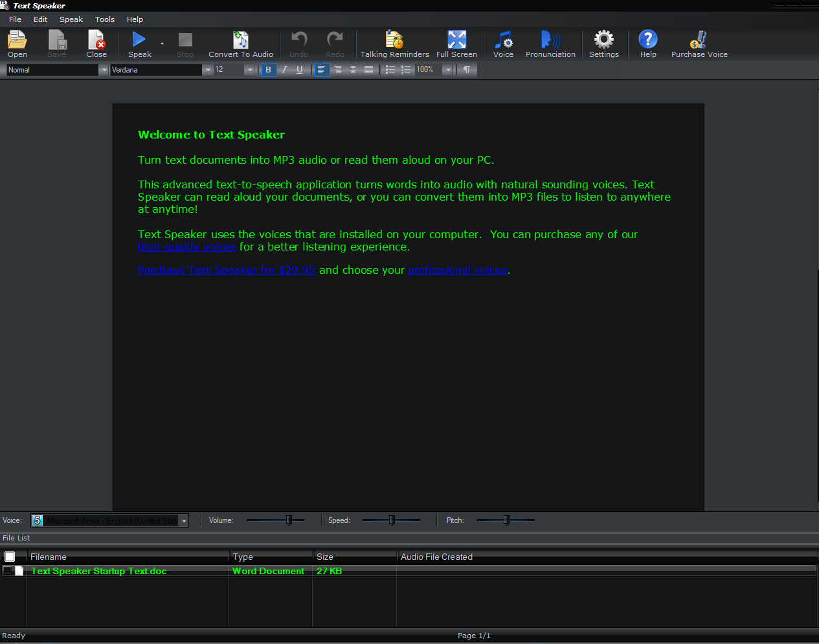The height and width of the screenshot is (644, 819).
Task: Click the Stop playback icon
Action: [x=185, y=44]
